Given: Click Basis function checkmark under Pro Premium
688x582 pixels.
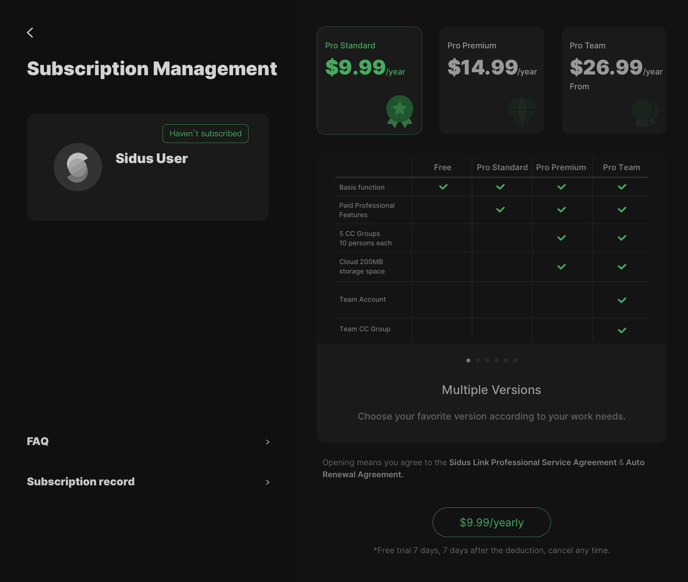Looking at the screenshot, I should coord(561,187).
